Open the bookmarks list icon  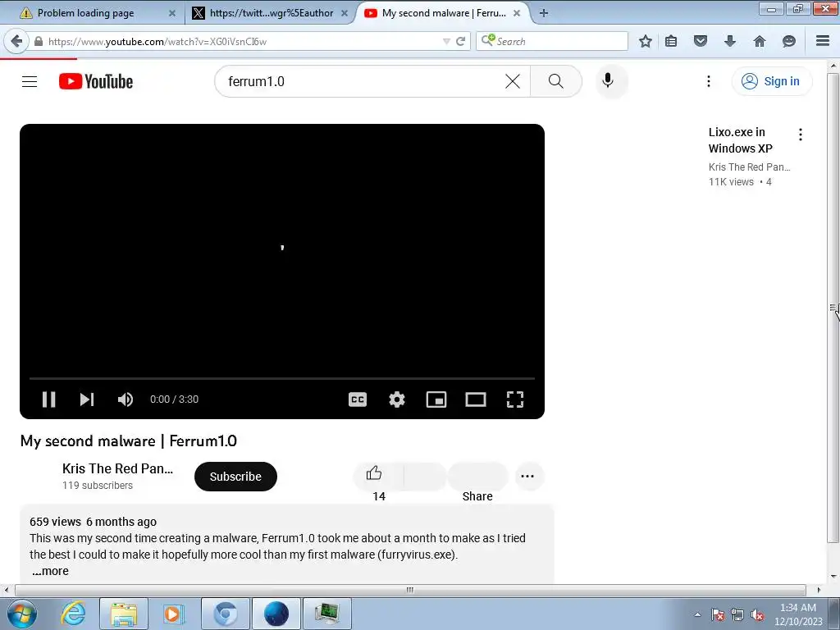(x=671, y=41)
